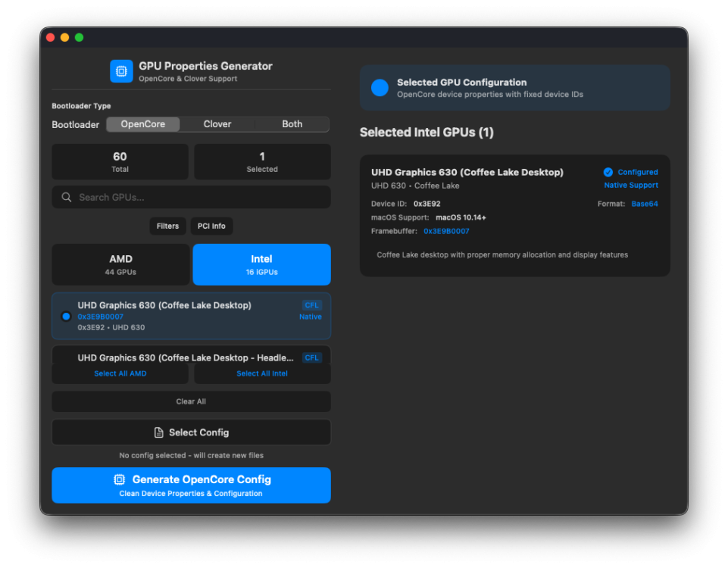Click the macOS 10.14+ support value

(461, 217)
